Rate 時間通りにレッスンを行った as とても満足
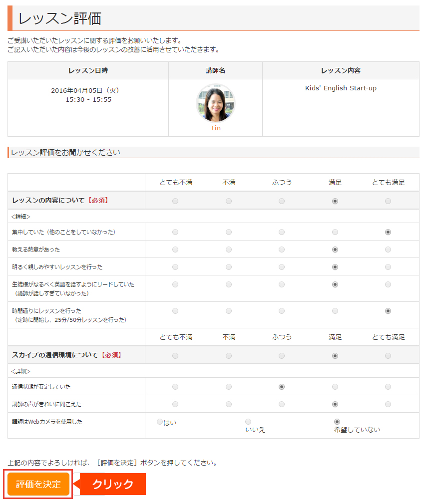This screenshot has width=427, height=504. tap(388, 311)
